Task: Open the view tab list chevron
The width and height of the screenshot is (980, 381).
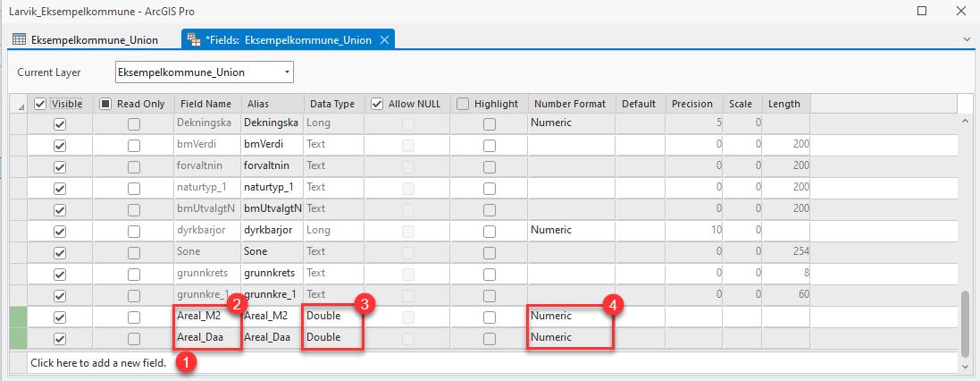Action: pyautogui.click(x=967, y=39)
